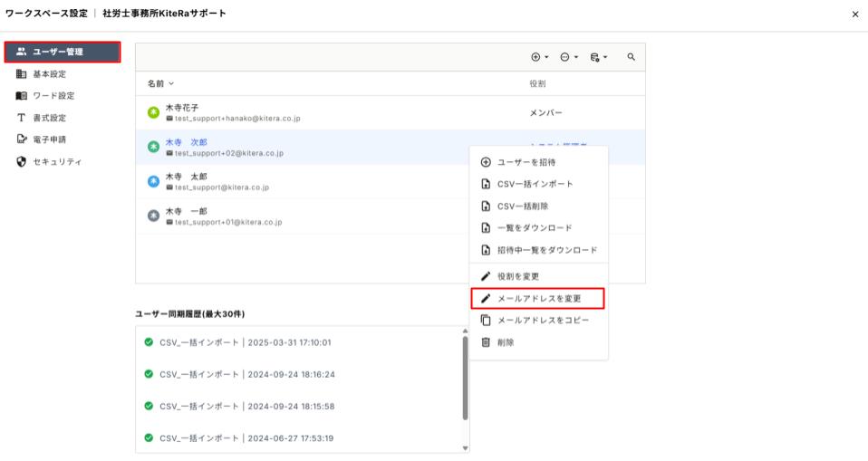Open history entry 2025-03-31 17:10:01
Viewport: 868px width, 461px height.
pyautogui.click(x=299, y=342)
